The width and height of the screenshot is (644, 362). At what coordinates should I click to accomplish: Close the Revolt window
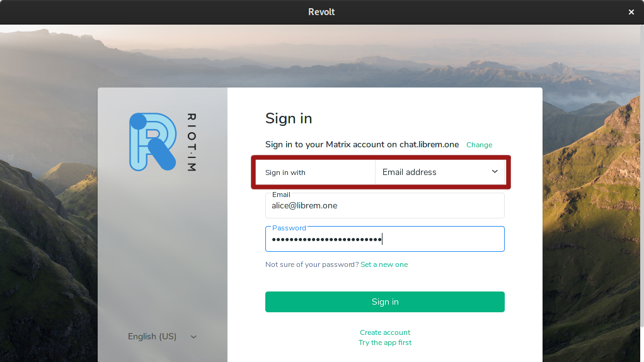pos(631,12)
